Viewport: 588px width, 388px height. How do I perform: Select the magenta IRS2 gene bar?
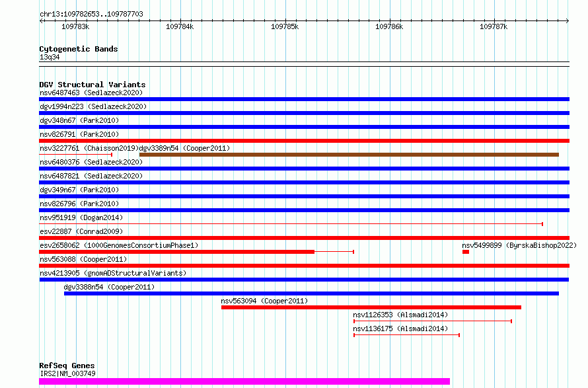244,381
